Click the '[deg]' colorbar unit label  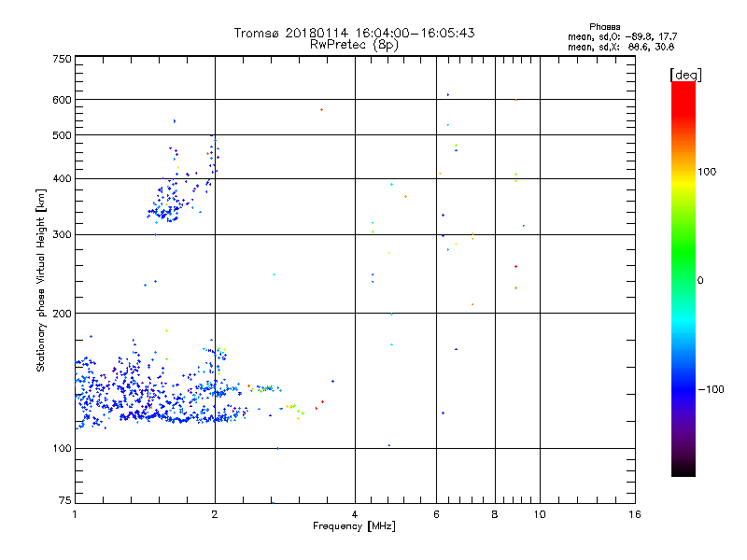pos(685,76)
